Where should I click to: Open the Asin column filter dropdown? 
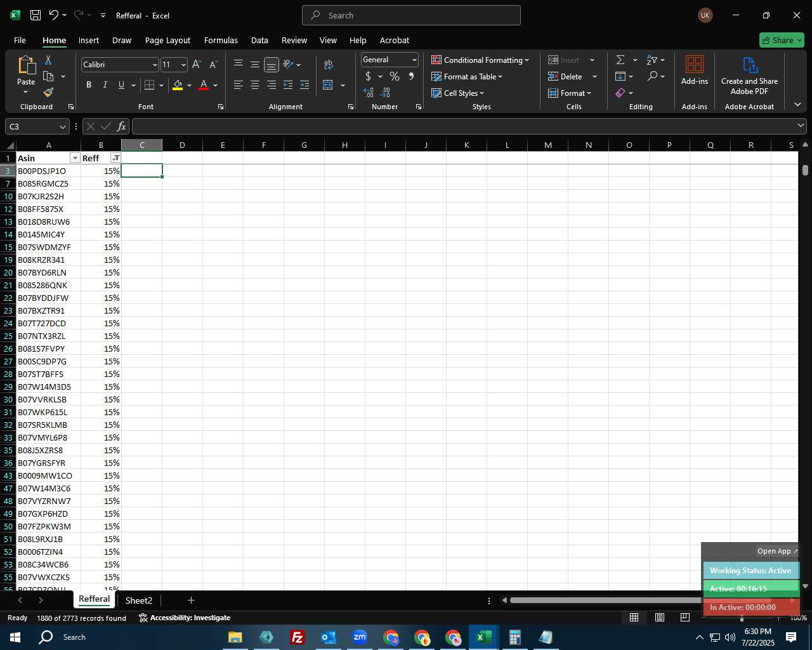75,158
